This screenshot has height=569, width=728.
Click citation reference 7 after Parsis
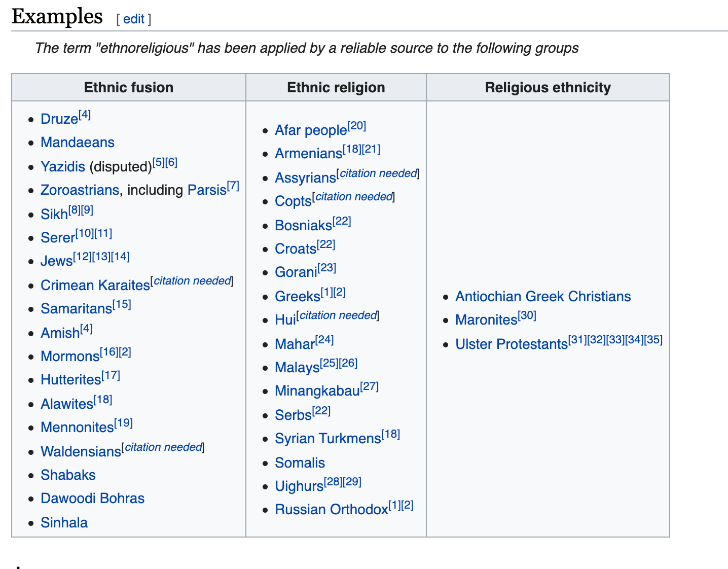233,186
